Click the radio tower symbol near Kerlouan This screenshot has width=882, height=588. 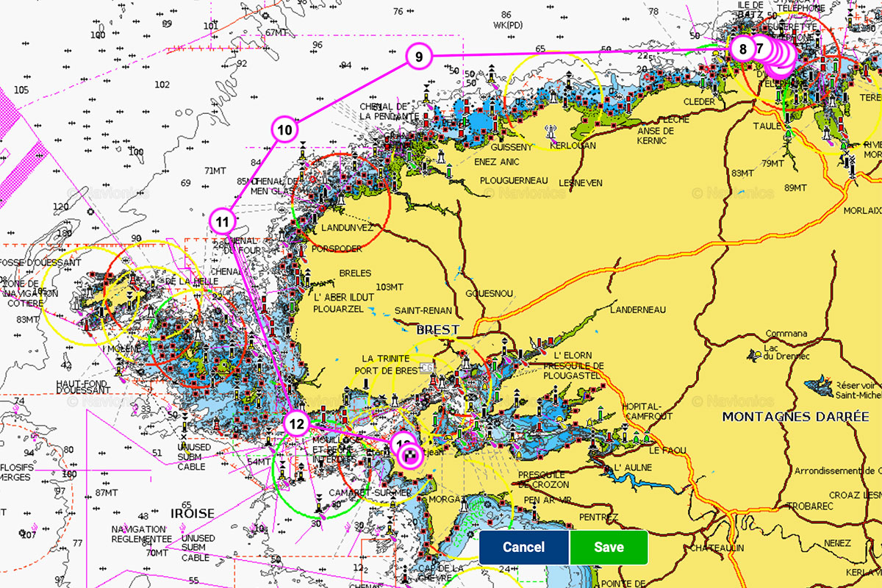click(550, 132)
